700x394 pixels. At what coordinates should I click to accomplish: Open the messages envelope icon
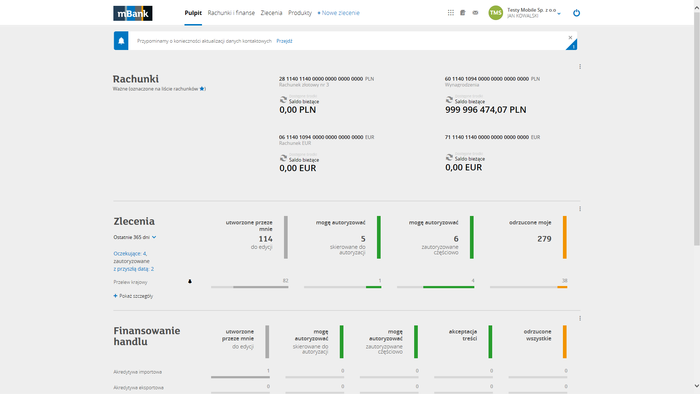click(x=475, y=13)
